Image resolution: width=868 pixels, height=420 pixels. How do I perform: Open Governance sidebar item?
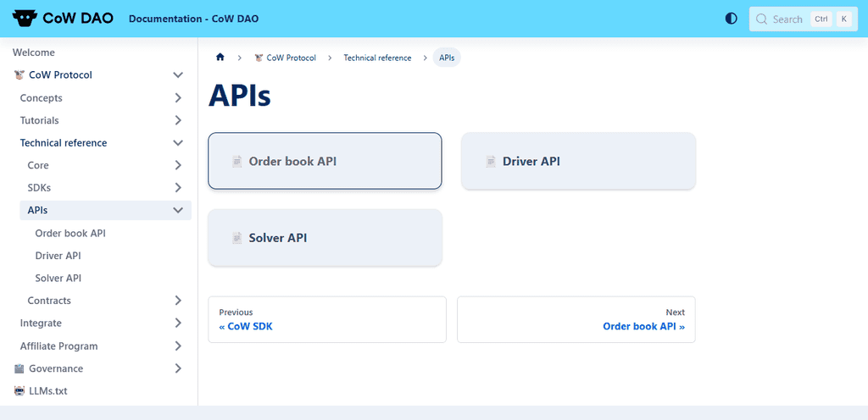click(x=56, y=368)
